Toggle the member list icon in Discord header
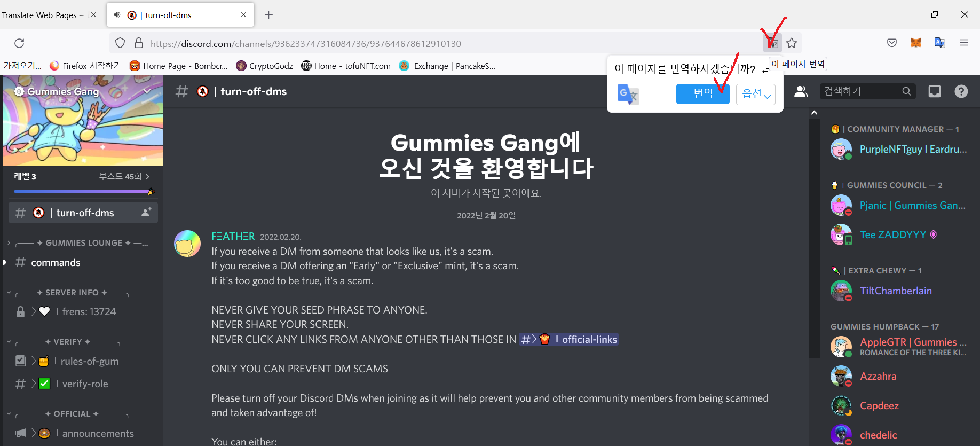The height and width of the screenshot is (446, 980). click(801, 91)
